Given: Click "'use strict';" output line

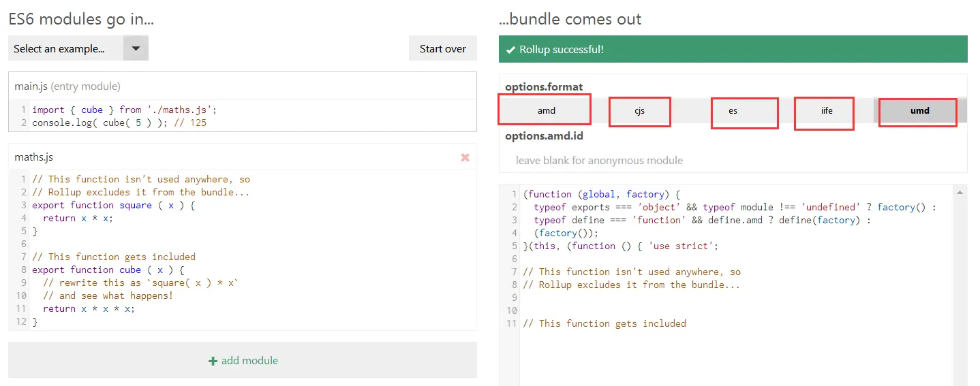Looking at the screenshot, I should pyautogui.click(x=683, y=246).
